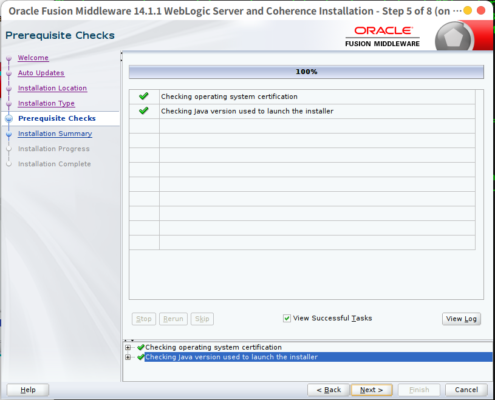This screenshot has height=400, width=495.
Task: Expand the Java version check log node
Action: [128, 357]
